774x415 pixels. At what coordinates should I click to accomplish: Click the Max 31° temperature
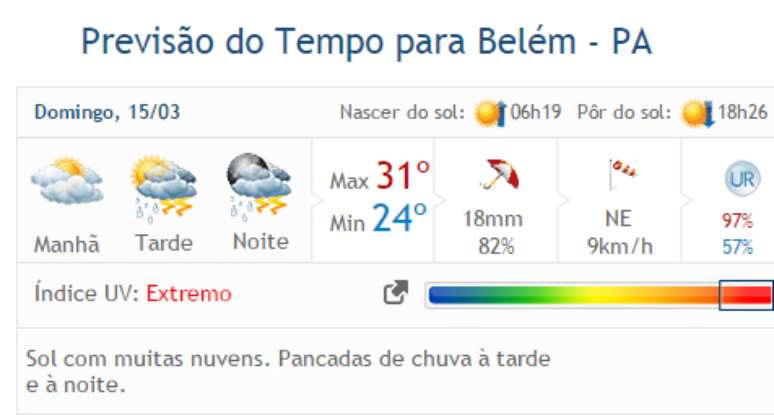(381, 179)
